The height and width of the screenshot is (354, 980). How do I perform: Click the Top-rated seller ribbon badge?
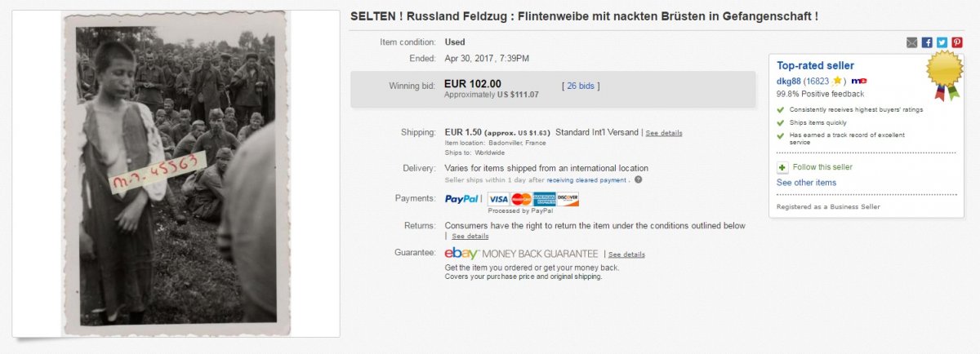942,75
